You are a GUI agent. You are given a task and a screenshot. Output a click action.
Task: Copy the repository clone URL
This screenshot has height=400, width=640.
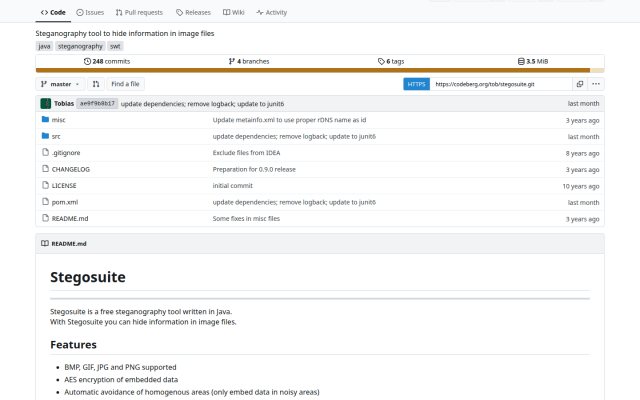580,84
